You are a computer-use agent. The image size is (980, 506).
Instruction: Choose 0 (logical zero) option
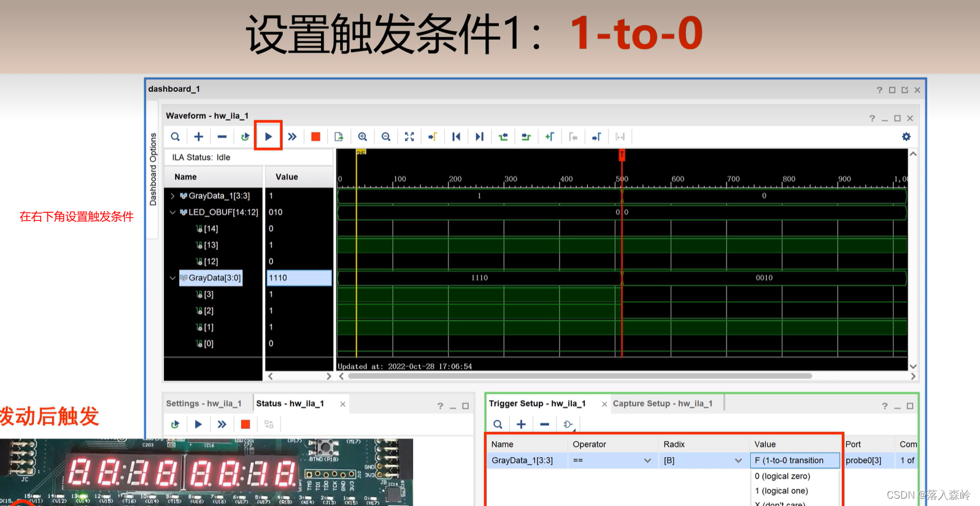(x=782, y=477)
